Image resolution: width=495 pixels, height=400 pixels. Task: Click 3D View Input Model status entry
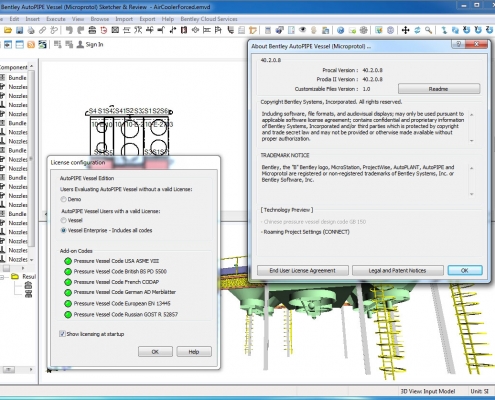point(428,391)
